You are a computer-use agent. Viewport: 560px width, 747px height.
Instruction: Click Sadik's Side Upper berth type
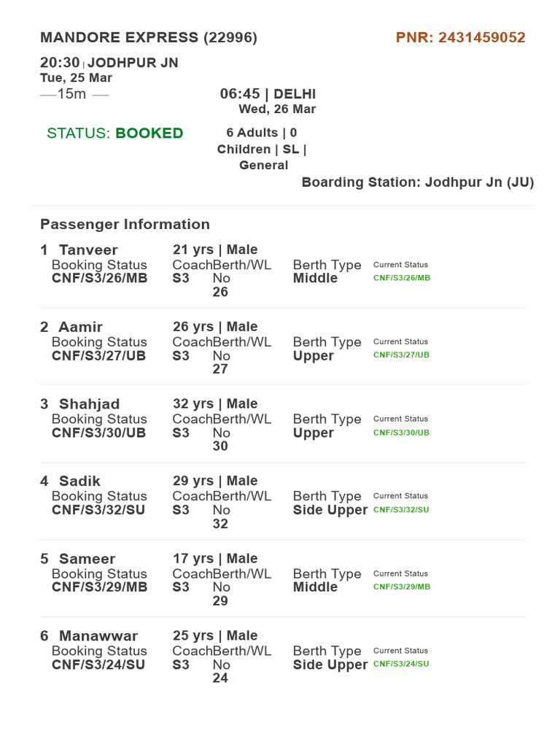point(330,510)
